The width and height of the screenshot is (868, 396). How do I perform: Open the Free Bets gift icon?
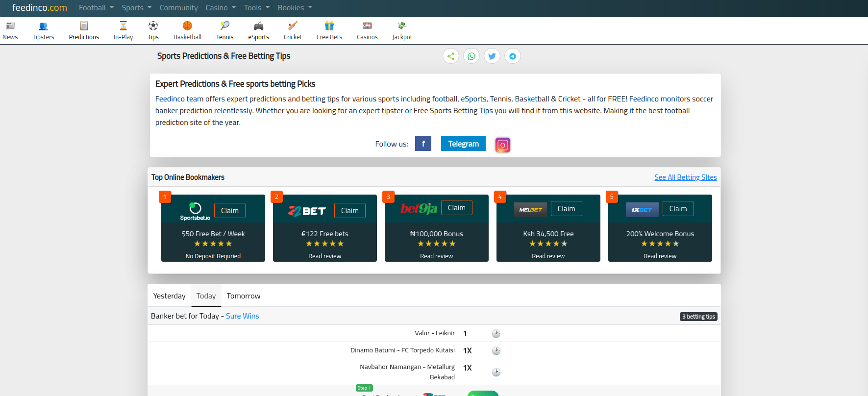click(329, 26)
